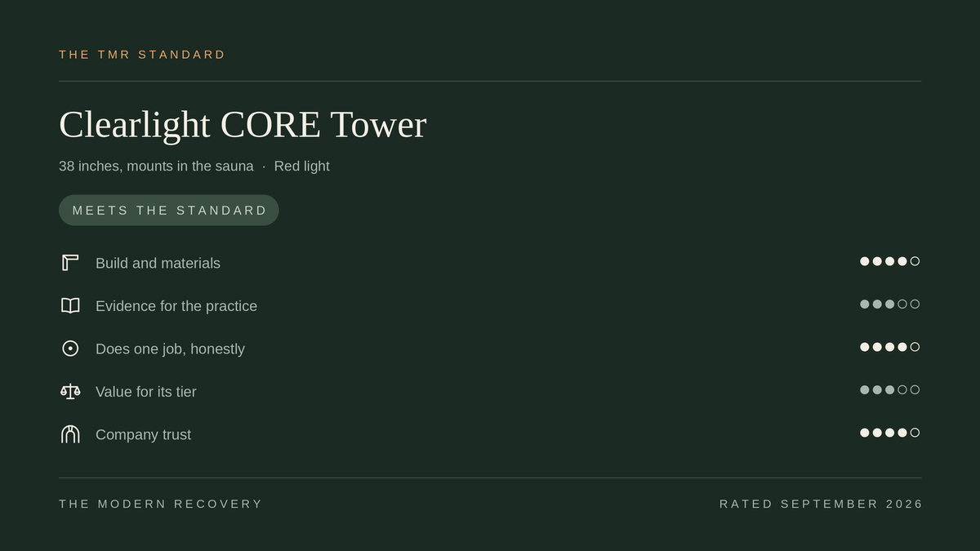Select the Clearlight CORE Tower heading
This screenshot has height=551, width=980.
(x=243, y=125)
